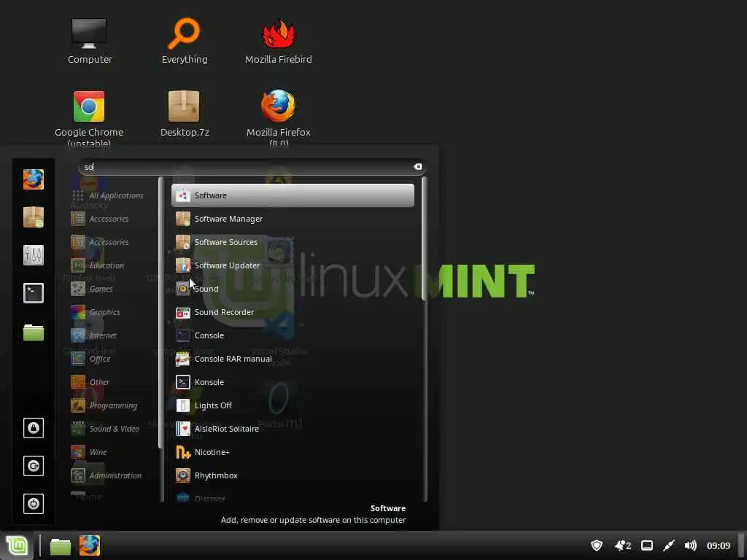The image size is (747, 560).
Task: Launch Firefox from the panel launcher
Action: point(90,545)
